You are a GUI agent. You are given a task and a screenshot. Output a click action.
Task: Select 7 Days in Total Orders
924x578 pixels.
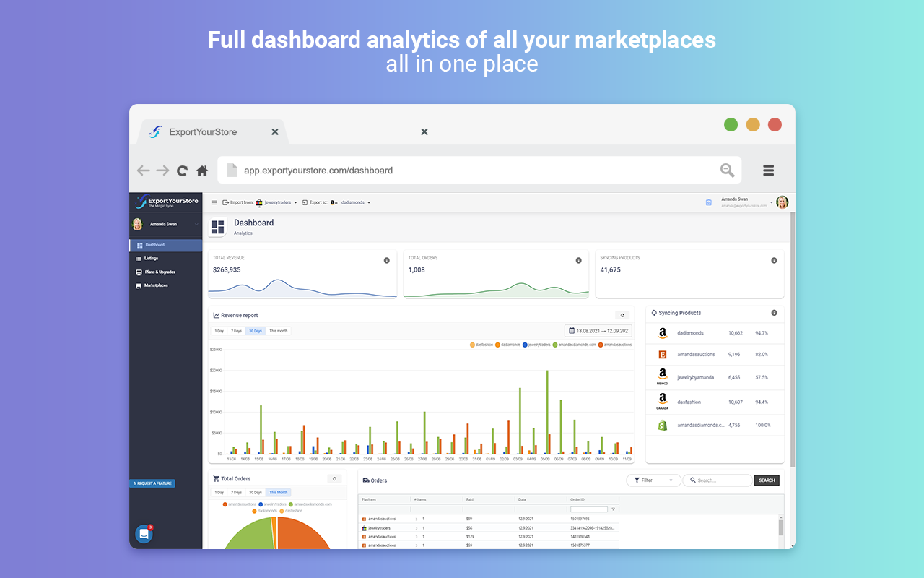click(x=236, y=492)
